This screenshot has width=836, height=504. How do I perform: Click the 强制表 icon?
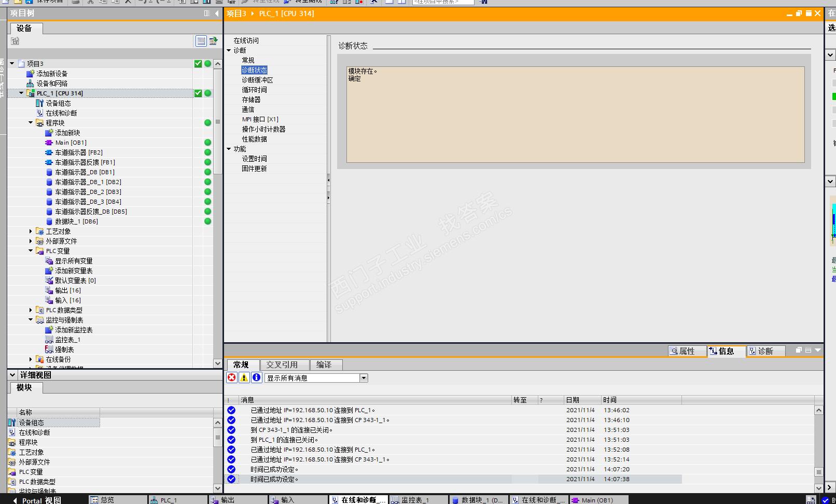pos(49,349)
